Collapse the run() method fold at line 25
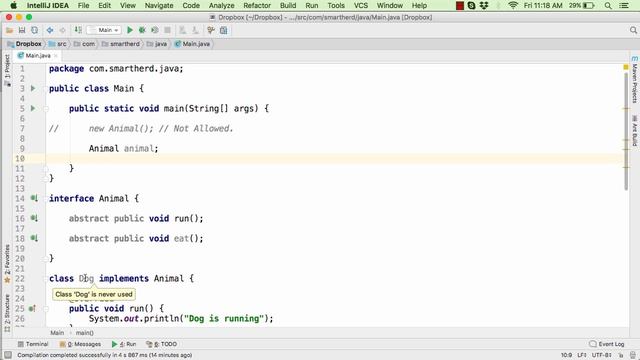The width and height of the screenshot is (640, 360). (46, 309)
